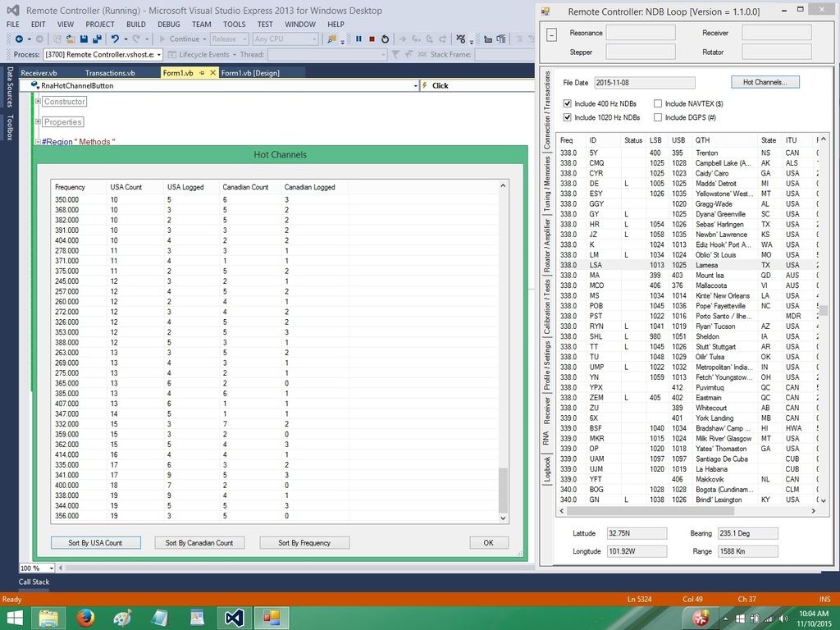Switch to the Receiver.vb tab
Image resolution: width=840 pixels, height=630 pixels.
click(x=39, y=73)
